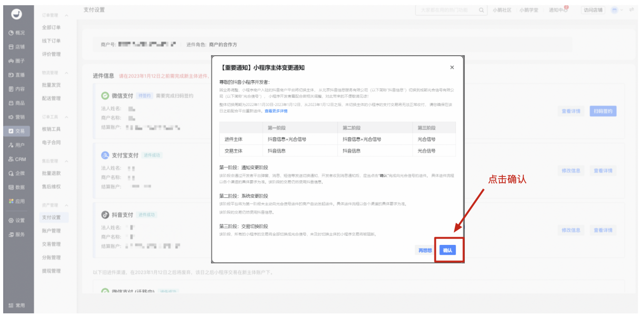Click 扫码签约 button for 微信支付
This screenshot has width=644, height=320.
point(603,111)
